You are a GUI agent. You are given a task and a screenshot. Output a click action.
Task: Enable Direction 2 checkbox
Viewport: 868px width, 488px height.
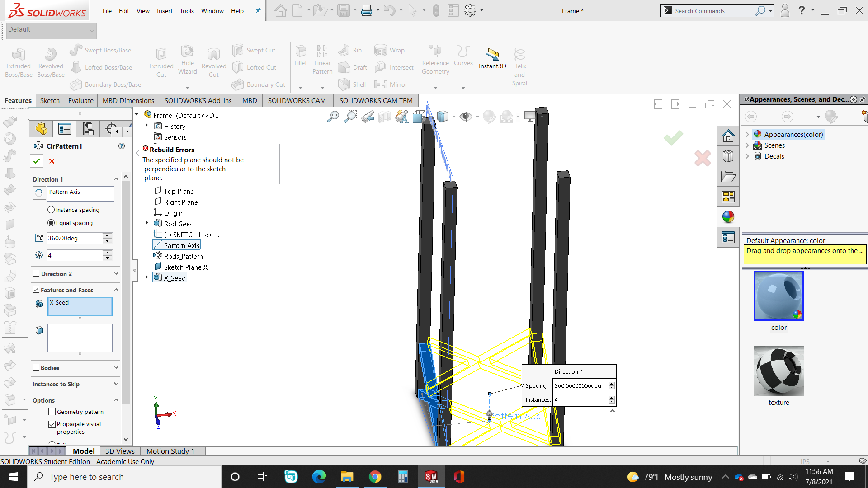click(x=36, y=273)
